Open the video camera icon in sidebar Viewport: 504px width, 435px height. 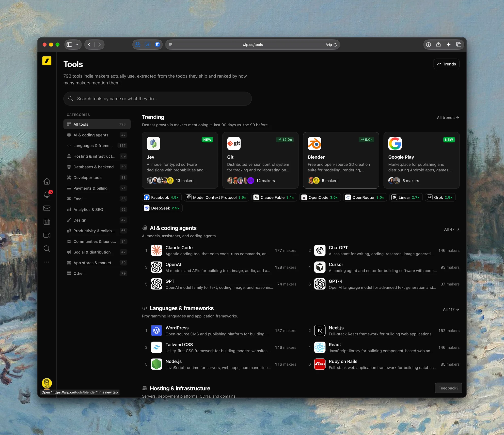click(x=47, y=235)
